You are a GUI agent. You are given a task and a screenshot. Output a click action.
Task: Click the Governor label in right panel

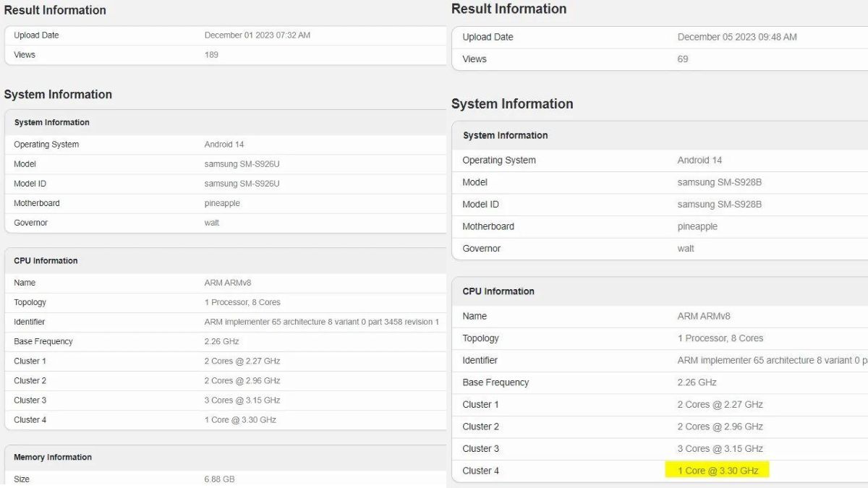(x=482, y=249)
